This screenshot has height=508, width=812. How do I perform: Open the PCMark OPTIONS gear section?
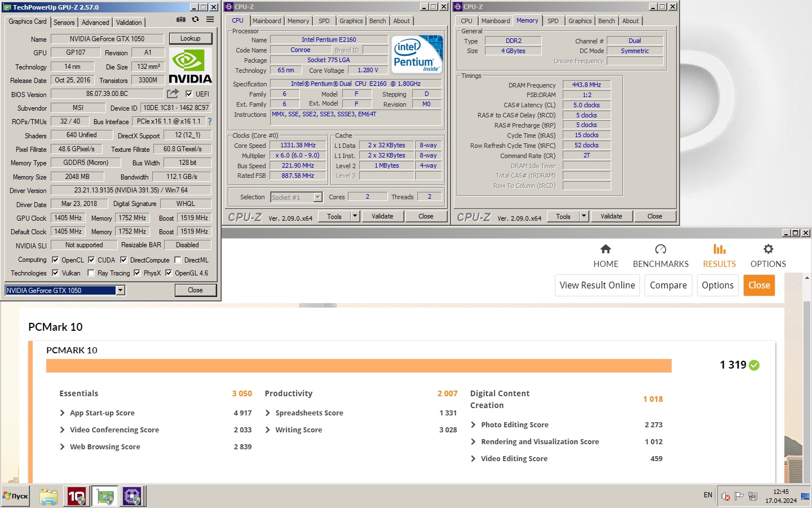click(768, 256)
